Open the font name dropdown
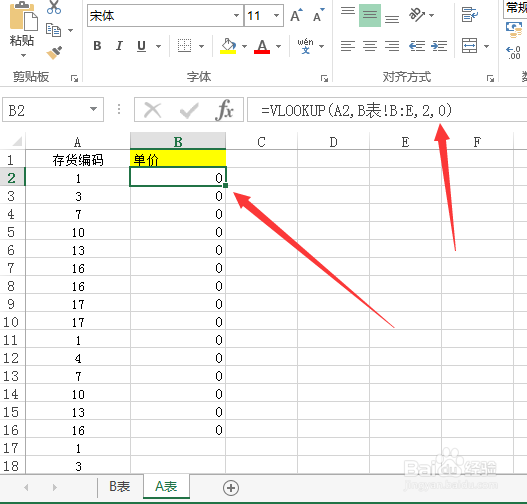 pos(236,15)
